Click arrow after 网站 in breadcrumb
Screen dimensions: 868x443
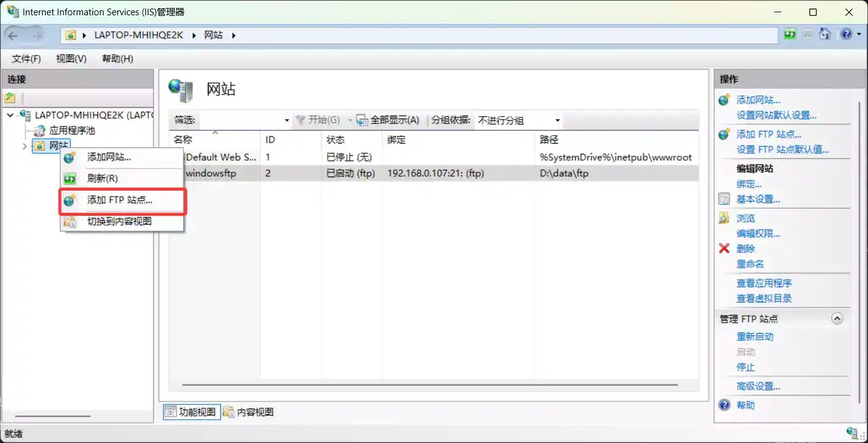[233, 35]
